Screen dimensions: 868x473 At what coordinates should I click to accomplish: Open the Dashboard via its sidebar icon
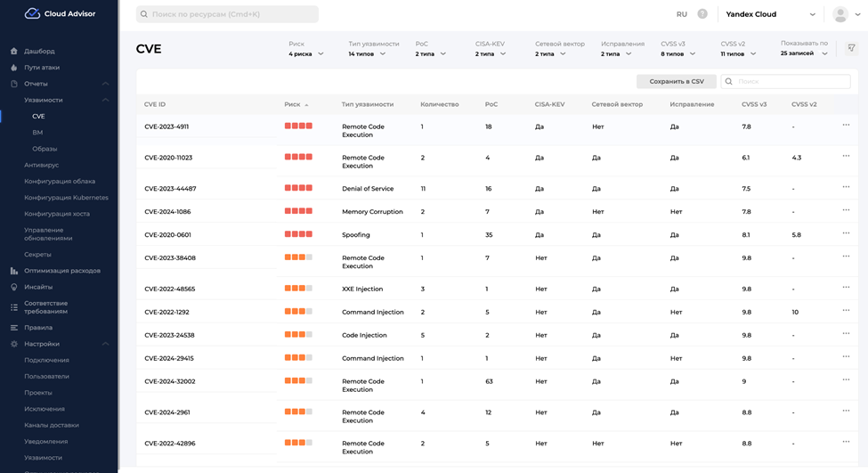click(14, 52)
